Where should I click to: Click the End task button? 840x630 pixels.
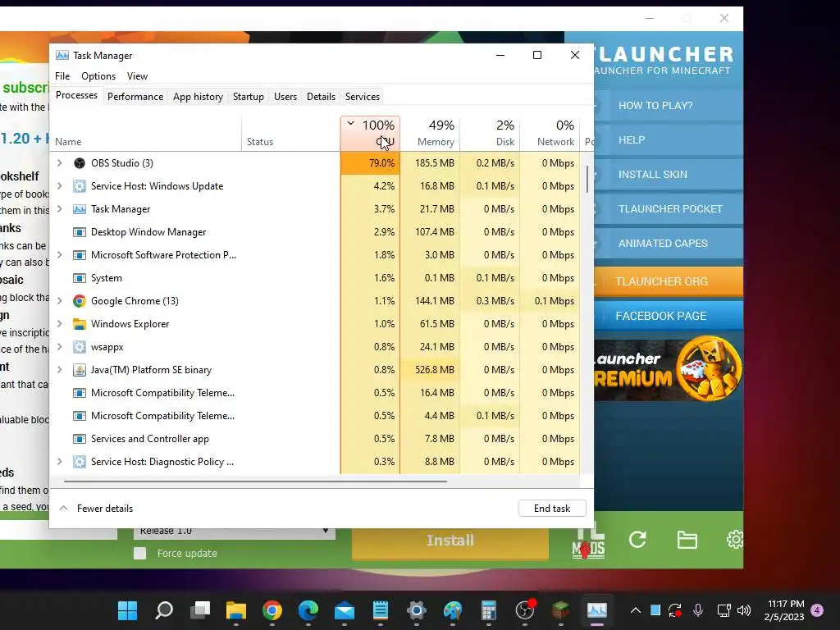[x=552, y=509]
